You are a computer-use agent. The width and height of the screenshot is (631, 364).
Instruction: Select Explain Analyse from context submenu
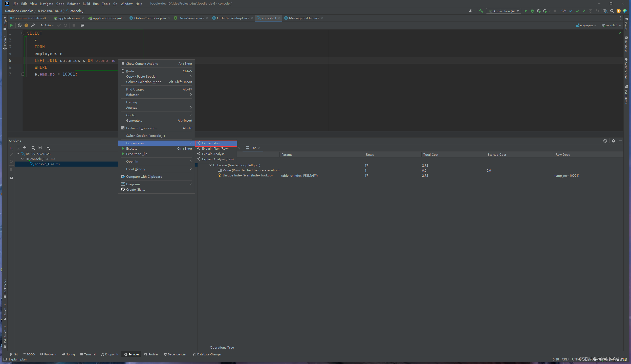(x=213, y=154)
